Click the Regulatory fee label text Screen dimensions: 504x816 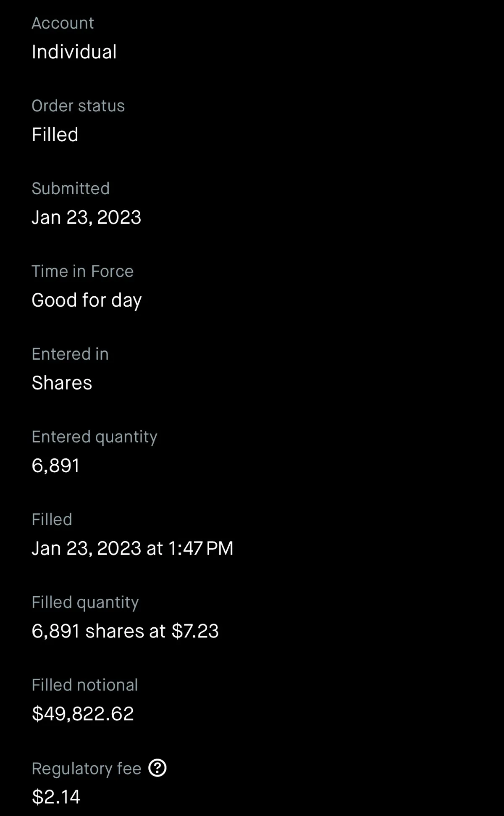(87, 769)
